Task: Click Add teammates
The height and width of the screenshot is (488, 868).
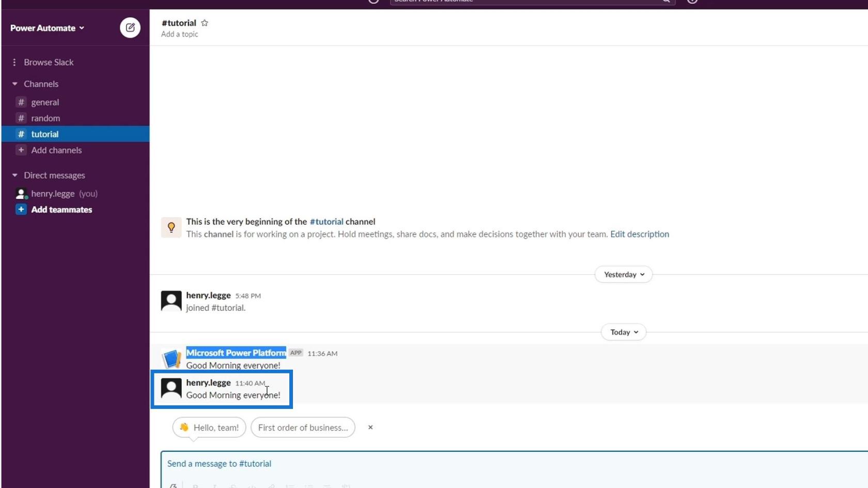Action: (x=61, y=210)
